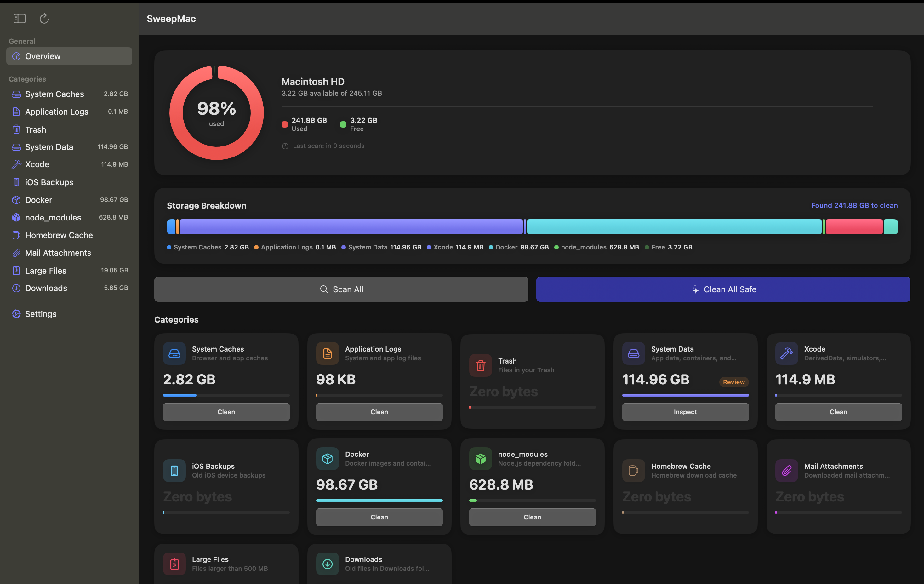This screenshot has width=924, height=584.
Task: Click the Mail Attachments paperclip icon
Action: click(x=786, y=470)
